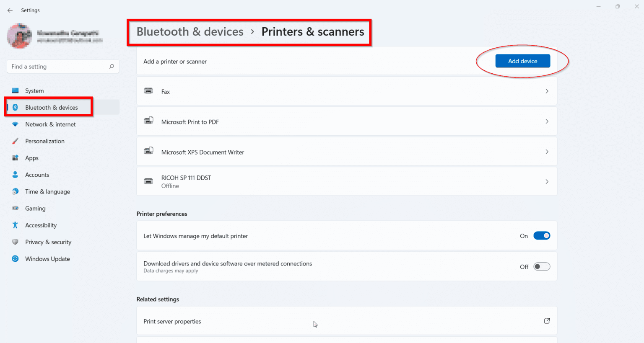The height and width of the screenshot is (343, 644).
Task: Click the Windows Update icon
Action: tap(15, 258)
